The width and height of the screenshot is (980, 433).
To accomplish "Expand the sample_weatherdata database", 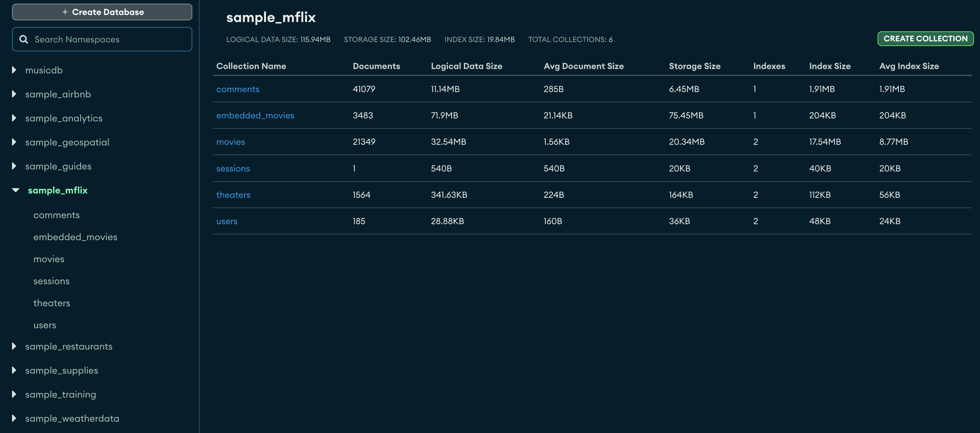I will pyautogui.click(x=14, y=418).
